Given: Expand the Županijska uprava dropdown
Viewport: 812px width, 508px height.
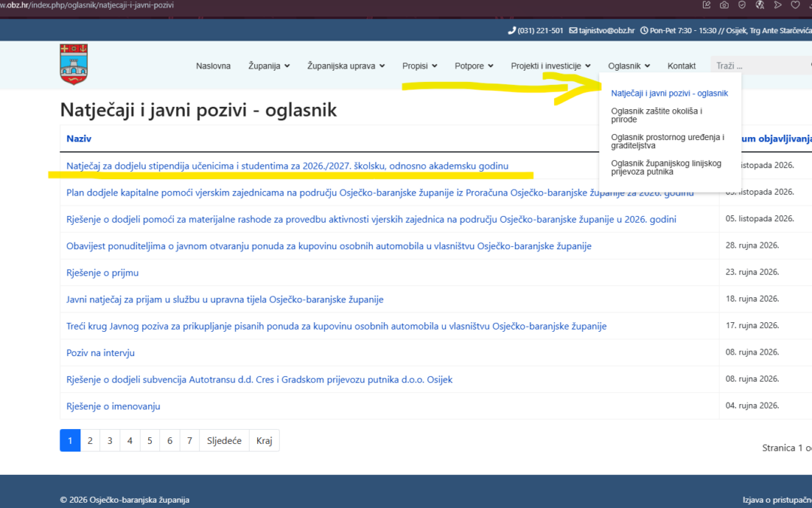Looking at the screenshot, I should [346, 65].
